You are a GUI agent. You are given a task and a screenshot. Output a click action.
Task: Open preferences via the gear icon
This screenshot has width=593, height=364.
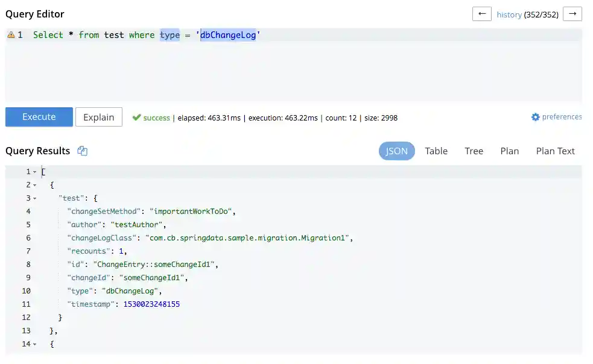[535, 117]
